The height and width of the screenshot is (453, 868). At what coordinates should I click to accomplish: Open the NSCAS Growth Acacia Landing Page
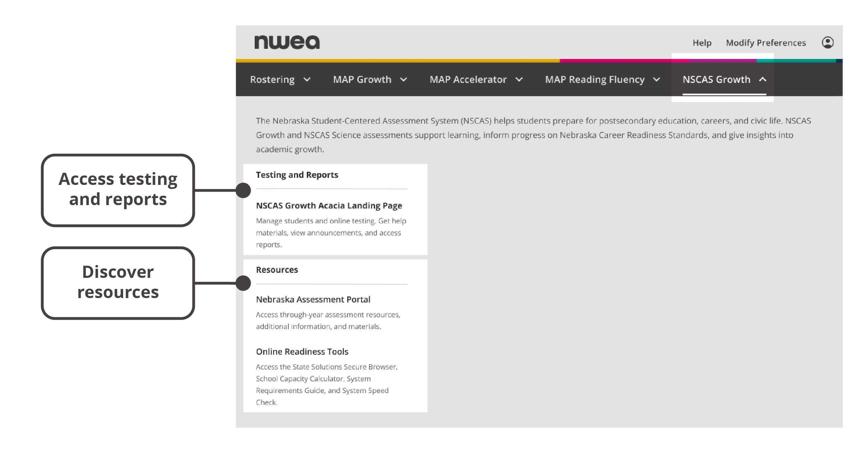point(329,205)
